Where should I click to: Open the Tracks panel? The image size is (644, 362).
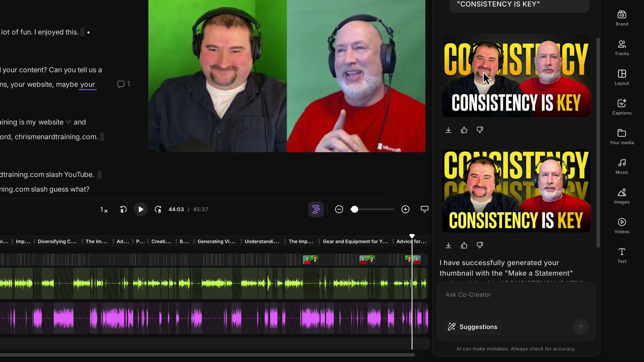(621, 48)
